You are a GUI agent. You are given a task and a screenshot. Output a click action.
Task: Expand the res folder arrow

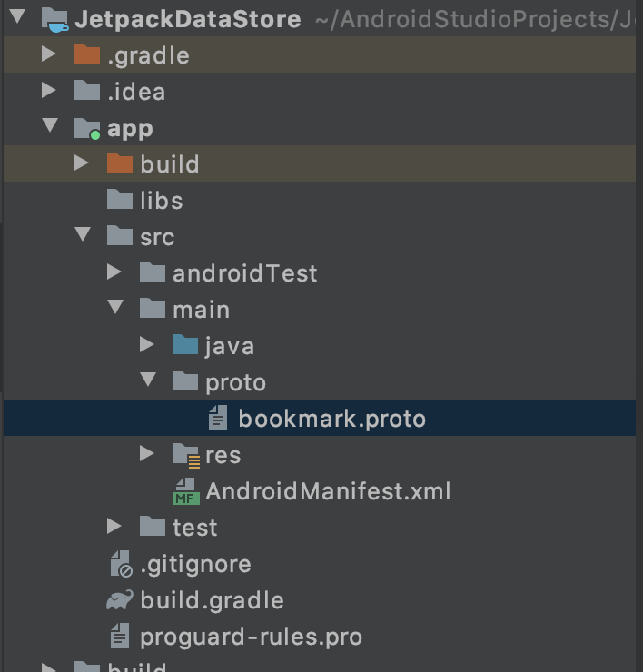click(147, 453)
